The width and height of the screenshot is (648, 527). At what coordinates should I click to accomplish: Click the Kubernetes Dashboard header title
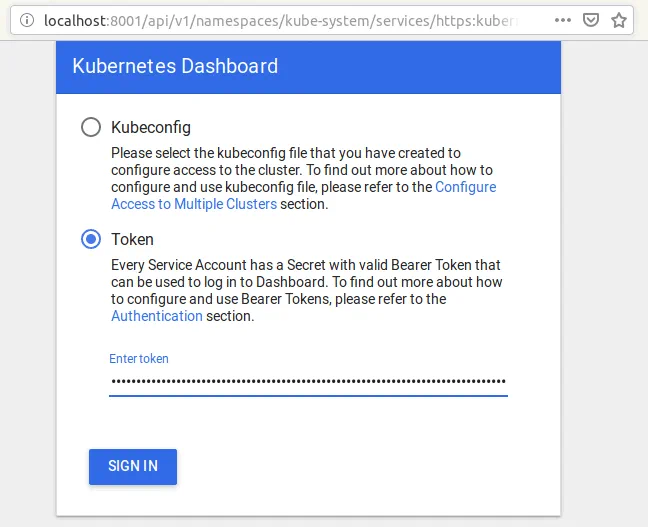tap(175, 67)
